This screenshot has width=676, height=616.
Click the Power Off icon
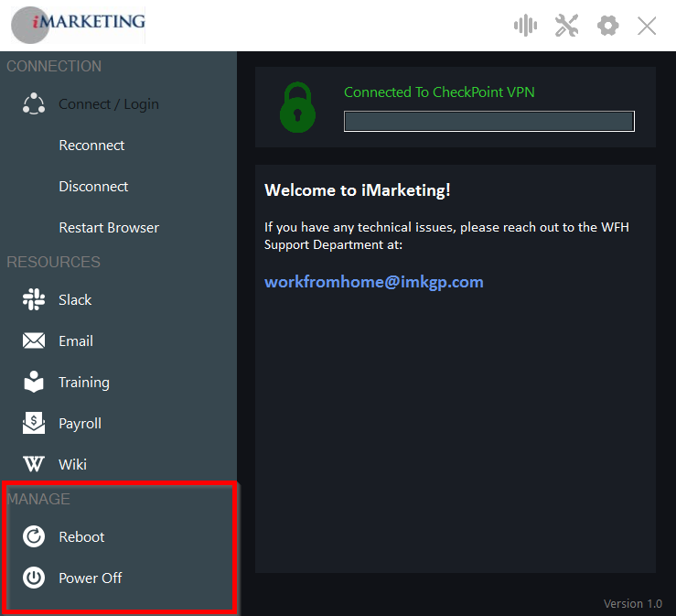coord(34,578)
